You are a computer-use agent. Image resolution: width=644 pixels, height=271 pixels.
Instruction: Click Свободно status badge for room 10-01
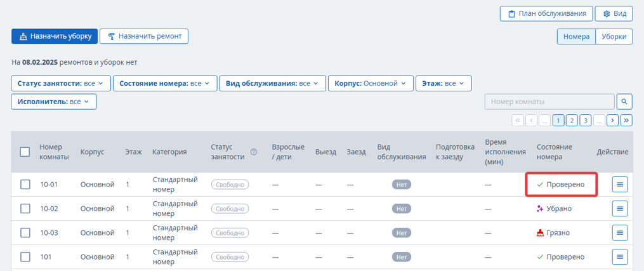pyautogui.click(x=230, y=184)
